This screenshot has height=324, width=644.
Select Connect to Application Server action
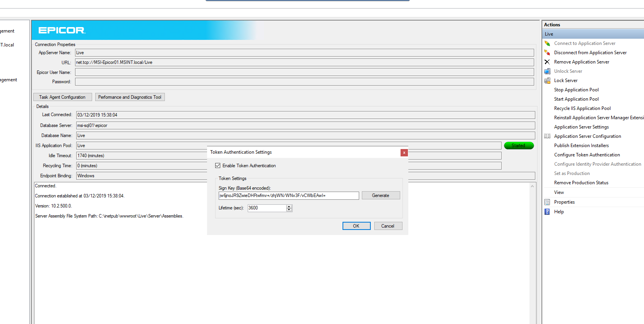[x=585, y=43]
